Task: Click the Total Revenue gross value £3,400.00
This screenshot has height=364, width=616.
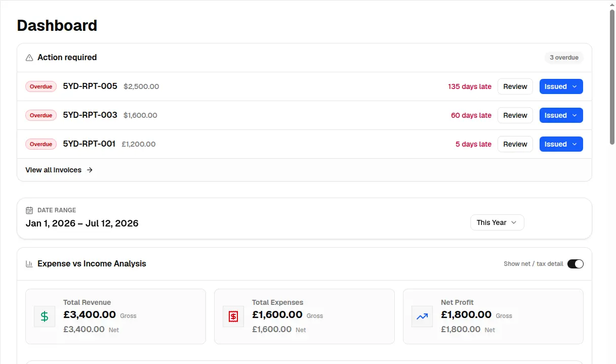Action: 90,314
